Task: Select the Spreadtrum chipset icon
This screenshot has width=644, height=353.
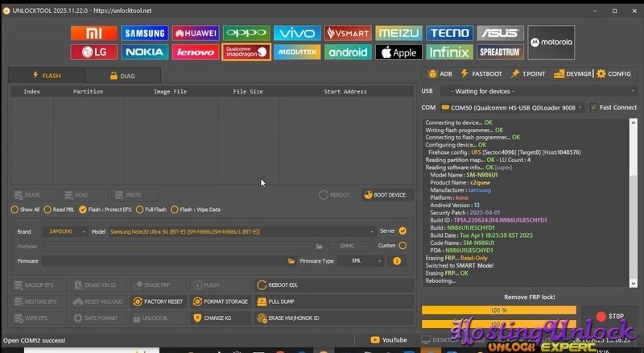Action: tap(499, 52)
